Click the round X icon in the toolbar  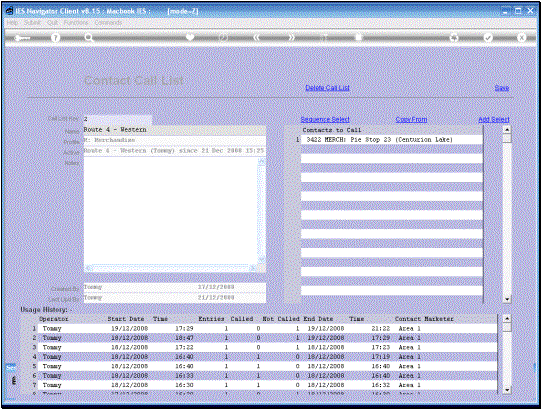point(521,38)
